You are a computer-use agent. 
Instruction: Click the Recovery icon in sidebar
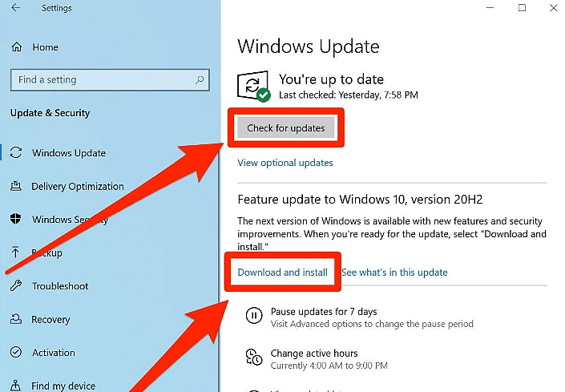[16, 319]
